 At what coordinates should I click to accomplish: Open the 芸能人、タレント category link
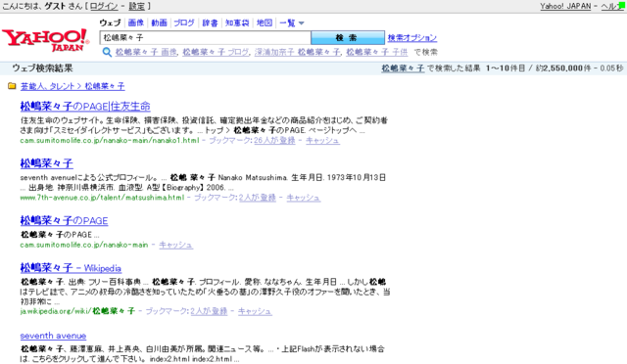tap(48, 86)
